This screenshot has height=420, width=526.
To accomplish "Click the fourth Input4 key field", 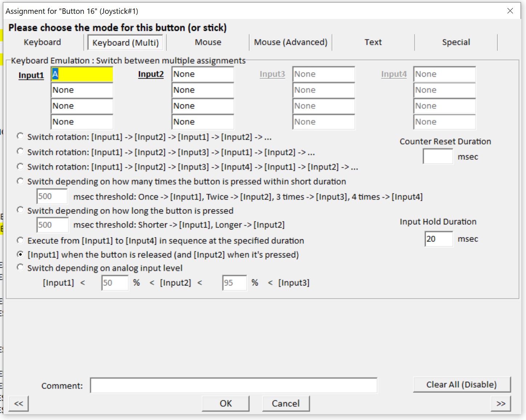I will tap(445, 122).
